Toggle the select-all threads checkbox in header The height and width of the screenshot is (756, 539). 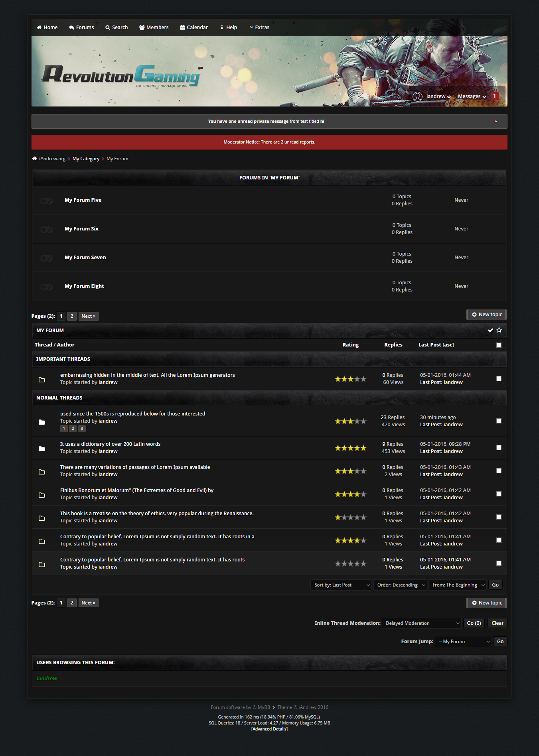pyautogui.click(x=499, y=345)
